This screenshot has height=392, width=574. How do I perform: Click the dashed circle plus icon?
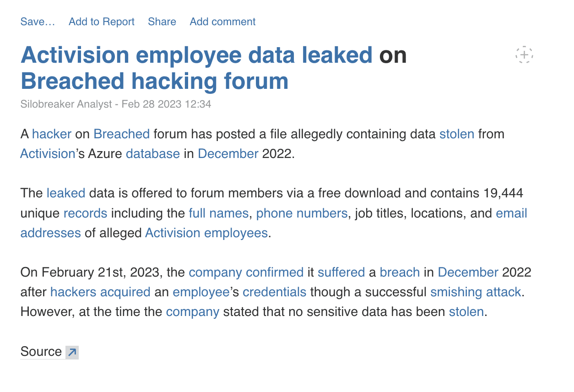(525, 55)
